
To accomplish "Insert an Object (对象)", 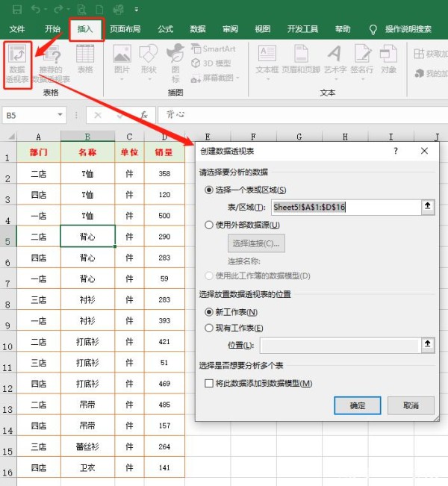I will point(388,60).
